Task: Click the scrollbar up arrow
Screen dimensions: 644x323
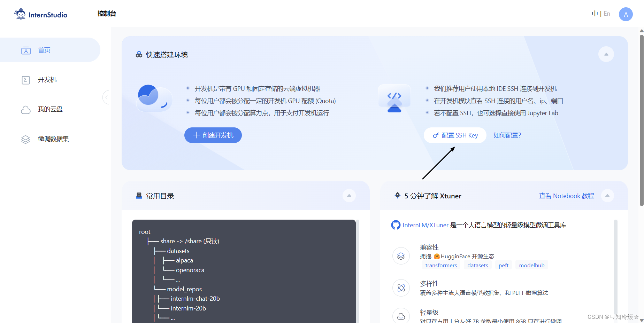Action: point(641,31)
